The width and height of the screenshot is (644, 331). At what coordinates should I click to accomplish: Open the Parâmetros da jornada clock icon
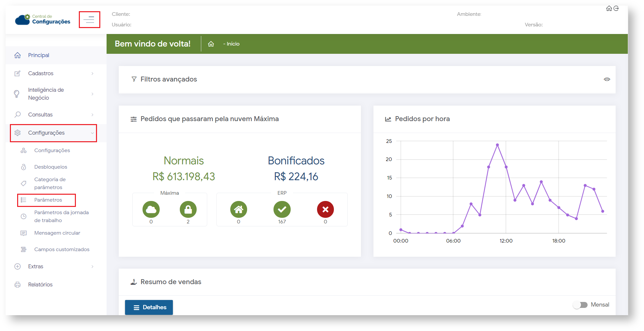pyautogui.click(x=23, y=216)
